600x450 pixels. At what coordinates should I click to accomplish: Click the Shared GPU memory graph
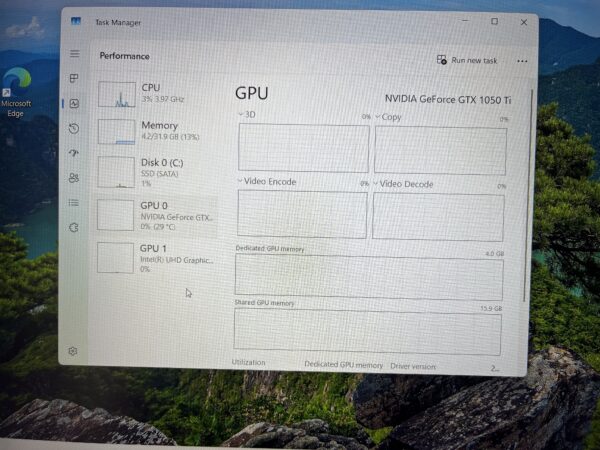point(367,332)
